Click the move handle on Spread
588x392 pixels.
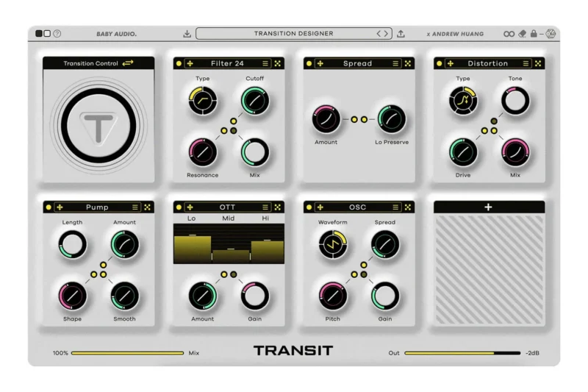320,63
